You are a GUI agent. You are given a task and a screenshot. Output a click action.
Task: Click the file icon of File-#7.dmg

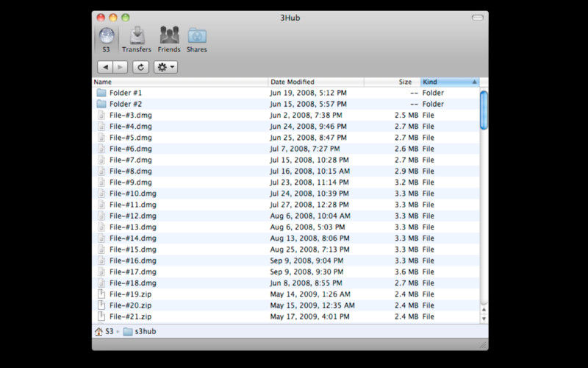tap(101, 160)
